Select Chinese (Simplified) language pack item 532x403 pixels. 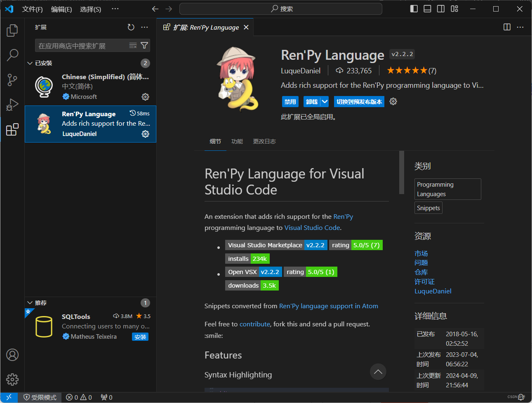90,87
